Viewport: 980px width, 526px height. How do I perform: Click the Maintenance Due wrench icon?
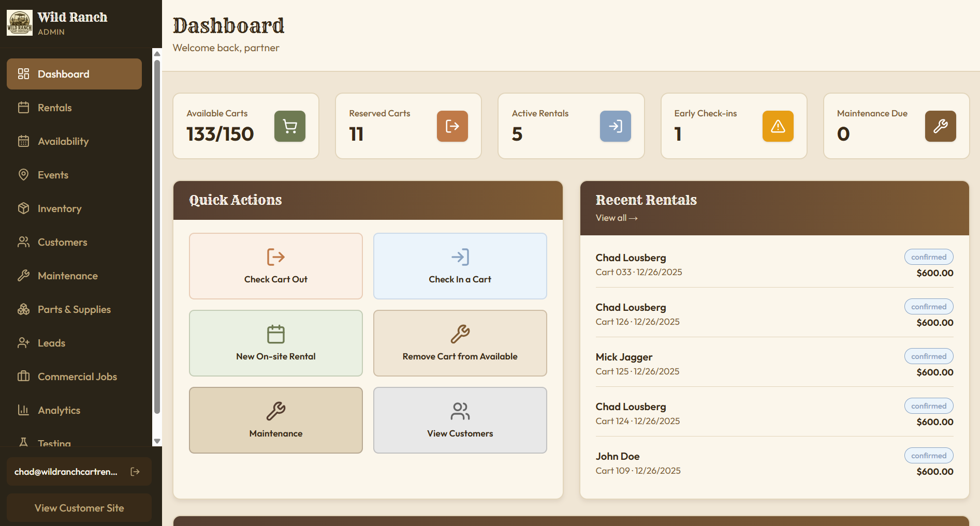tap(940, 126)
